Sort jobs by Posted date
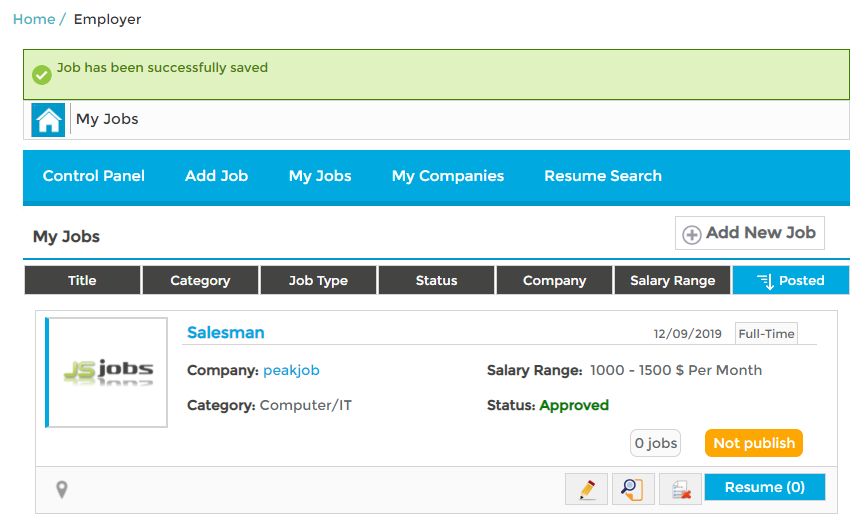The width and height of the screenshot is (866, 526). click(791, 281)
